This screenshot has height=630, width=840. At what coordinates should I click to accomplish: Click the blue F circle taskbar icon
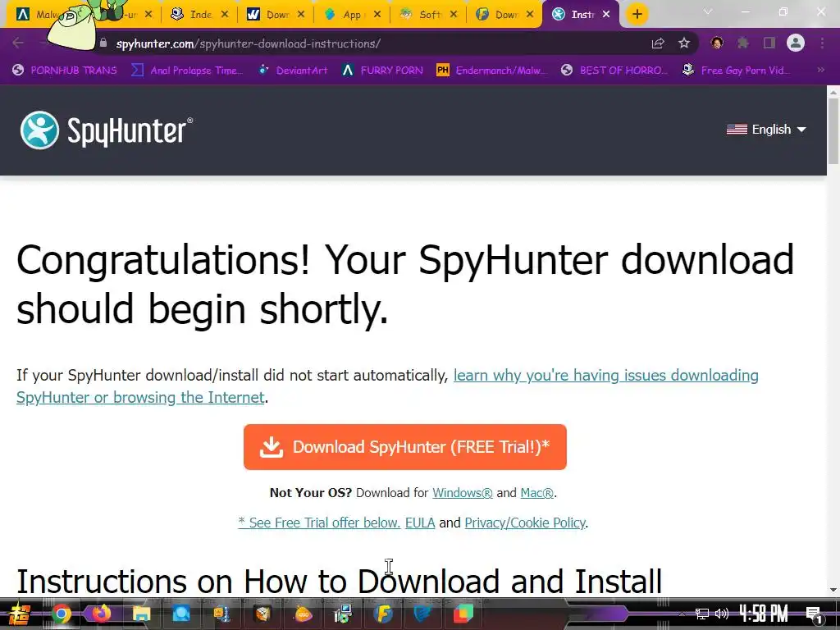point(383,614)
